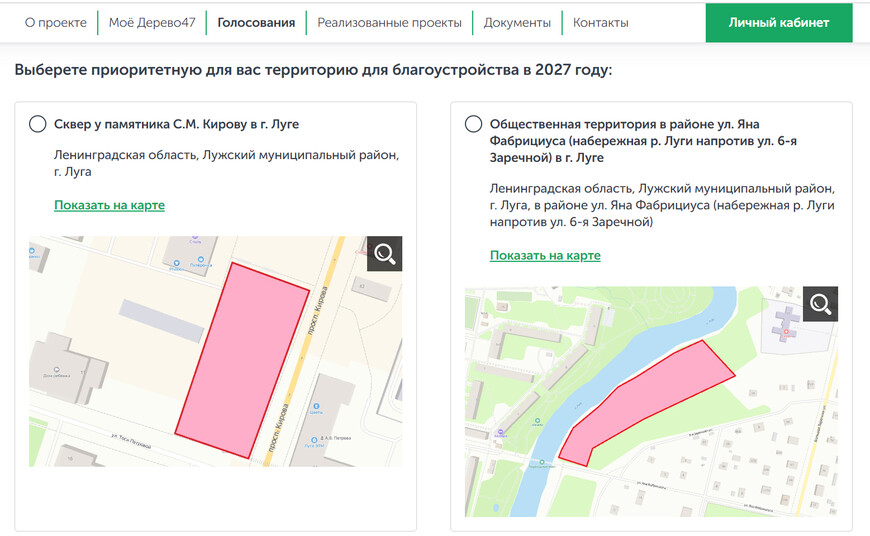870x536 pixels.
Task: Select the Сквер у памятника Кирову radio button
Action: point(38,124)
